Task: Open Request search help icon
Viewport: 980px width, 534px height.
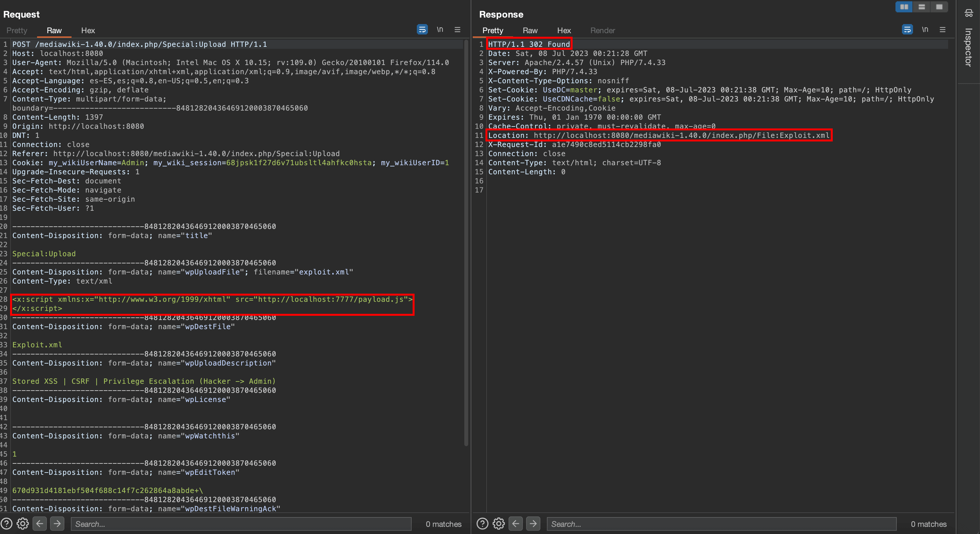Action: tap(7, 524)
